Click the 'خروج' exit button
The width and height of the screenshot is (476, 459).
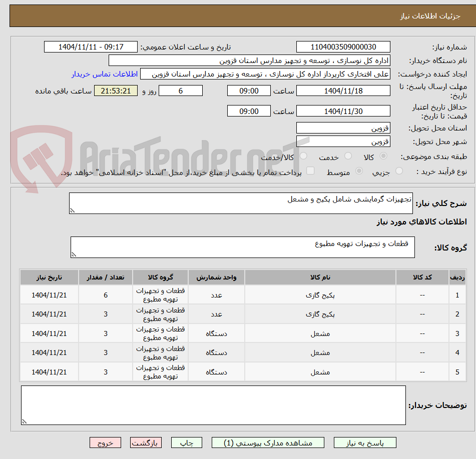105,442
